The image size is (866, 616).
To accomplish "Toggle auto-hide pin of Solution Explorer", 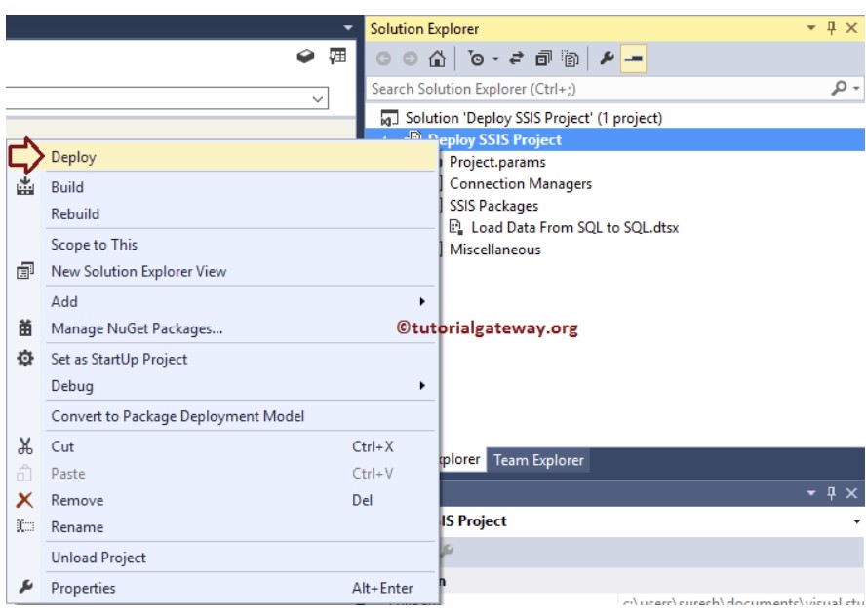I will click(x=831, y=28).
